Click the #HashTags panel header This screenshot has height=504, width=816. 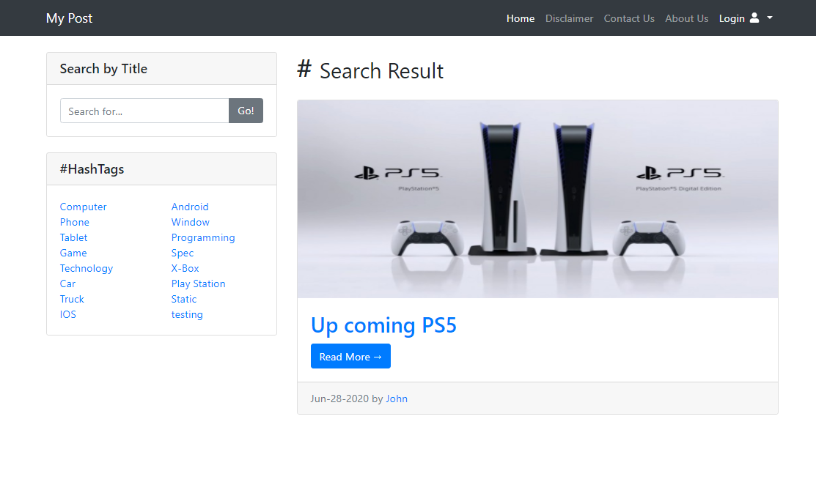pyautogui.click(x=161, y=169)
